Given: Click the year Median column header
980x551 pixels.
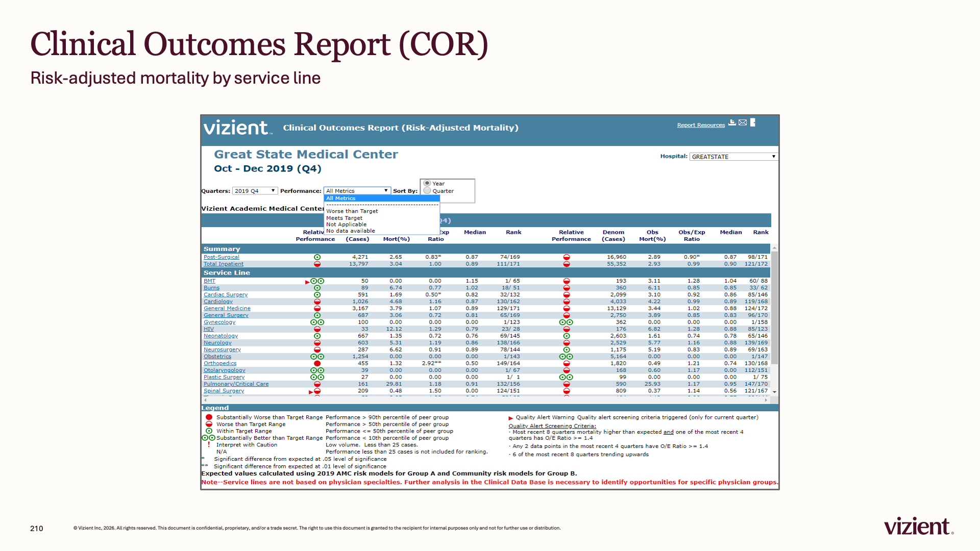Looking at the screenshot, I should click(730, 232).
